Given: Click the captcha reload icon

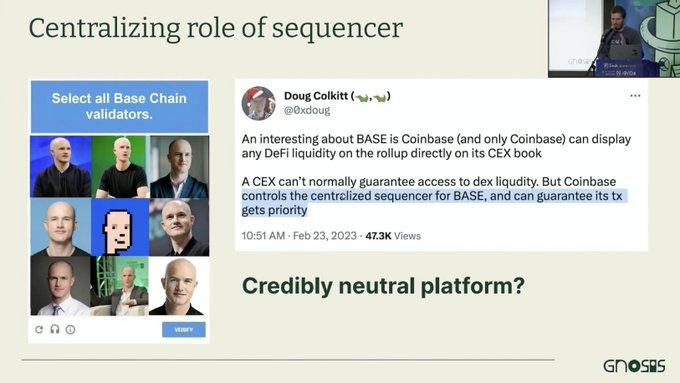Looking at the screenshot, I should pyautogui.click(x=39, y=330).
